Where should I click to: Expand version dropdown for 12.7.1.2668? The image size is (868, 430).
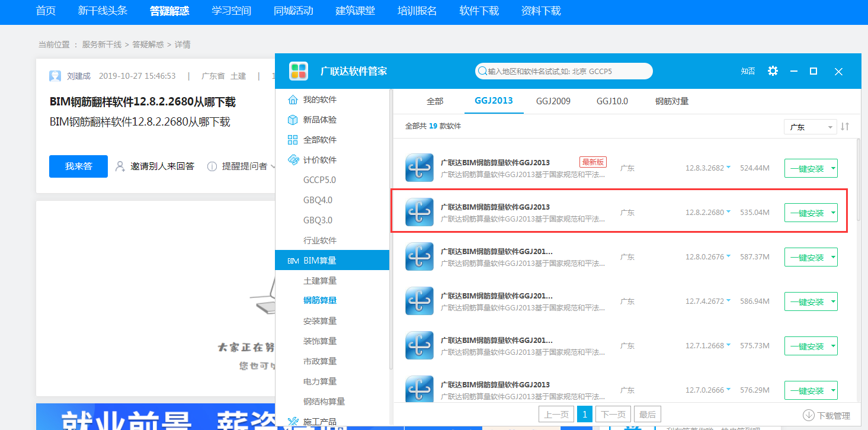pos(729,345)
